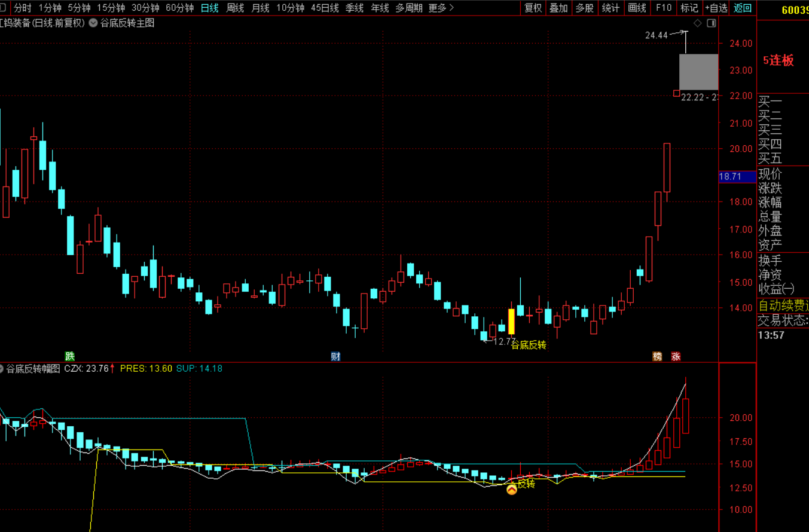The image size is (809, 532).
Task: Open F10 company information
Action: pyautogui.click(x=664, y=8)
